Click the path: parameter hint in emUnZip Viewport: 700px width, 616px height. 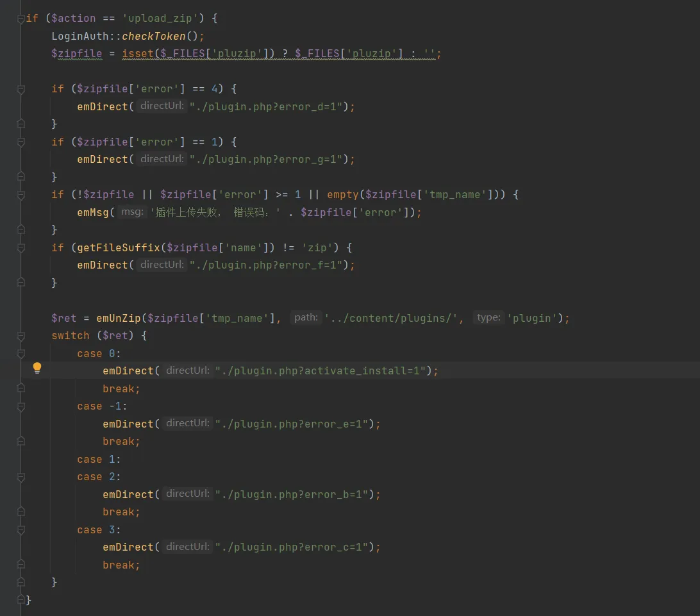tap(306, 318)
